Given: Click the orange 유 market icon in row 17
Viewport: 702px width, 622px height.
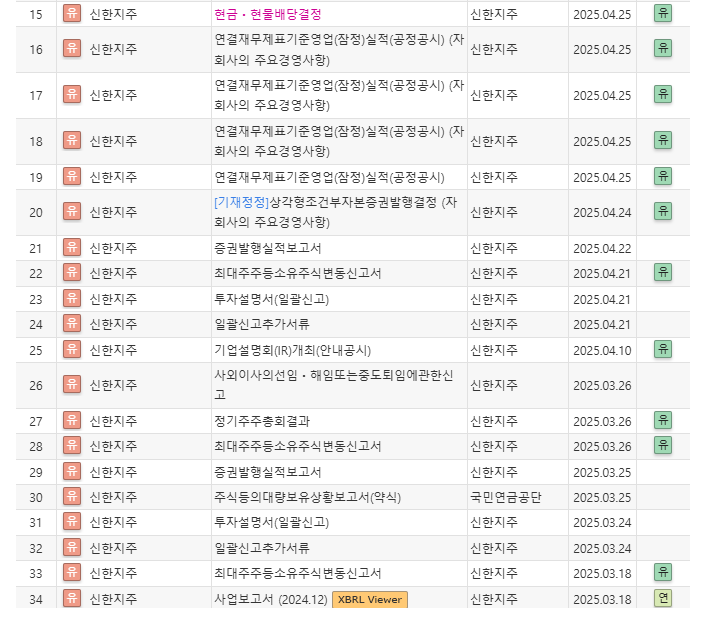Looking at the screenshot, I should pos(72,94).
